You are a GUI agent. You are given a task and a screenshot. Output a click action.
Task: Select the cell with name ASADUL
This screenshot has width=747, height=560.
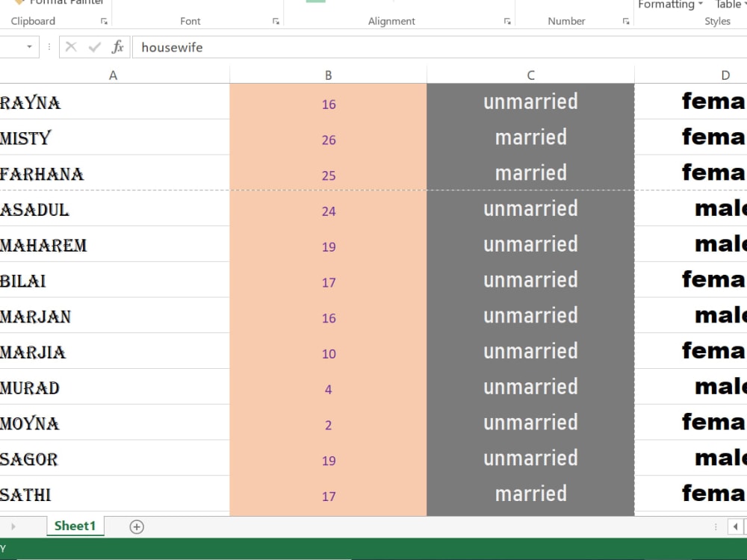pyautogui.click(x=114, y=208)
